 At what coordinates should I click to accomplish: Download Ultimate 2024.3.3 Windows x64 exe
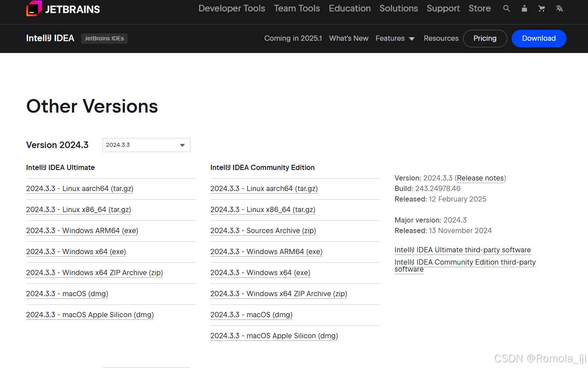click(x=76, y=252)
